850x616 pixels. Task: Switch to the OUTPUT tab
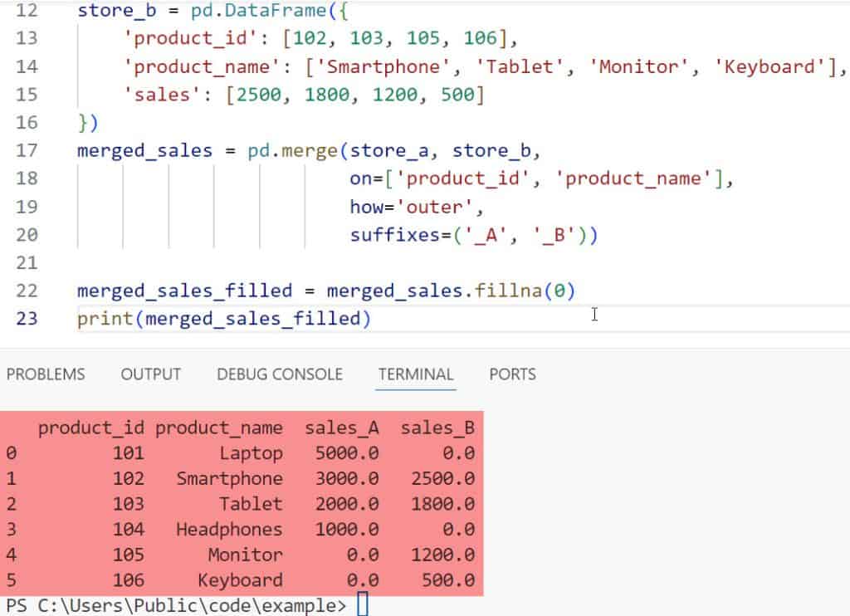point(150,374)
